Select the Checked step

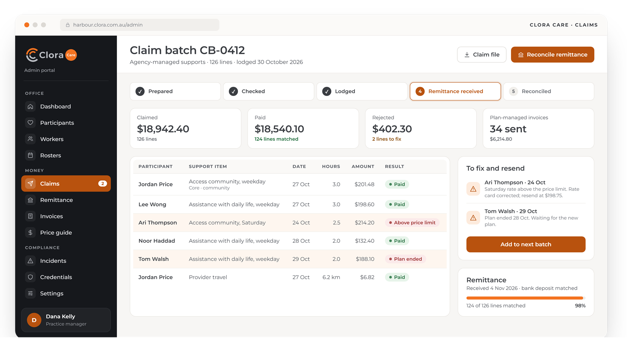coord(269,91)
